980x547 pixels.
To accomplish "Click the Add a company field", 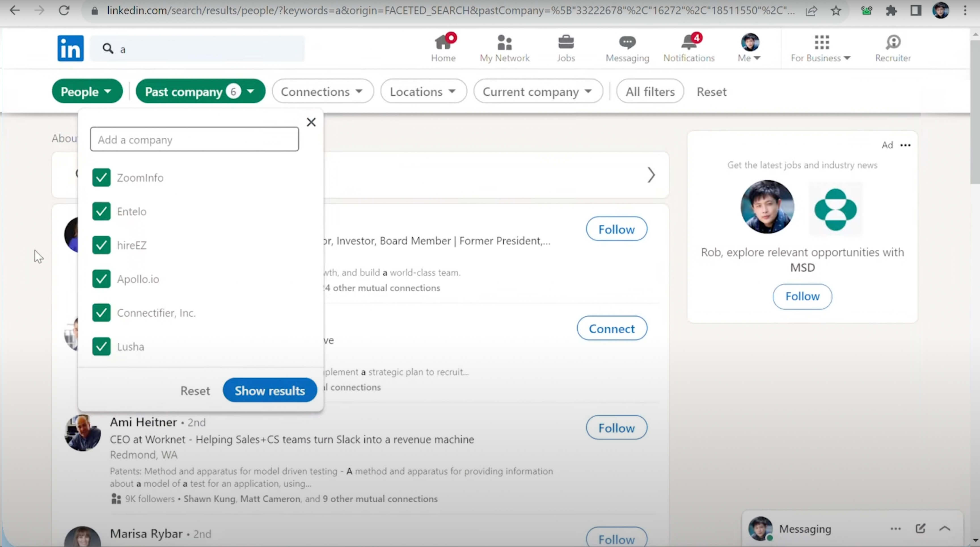I will point(194,140).
